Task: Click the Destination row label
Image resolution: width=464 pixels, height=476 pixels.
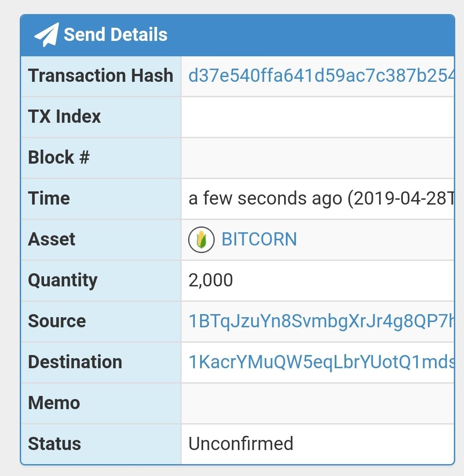Action: click(x=75, y=362)
